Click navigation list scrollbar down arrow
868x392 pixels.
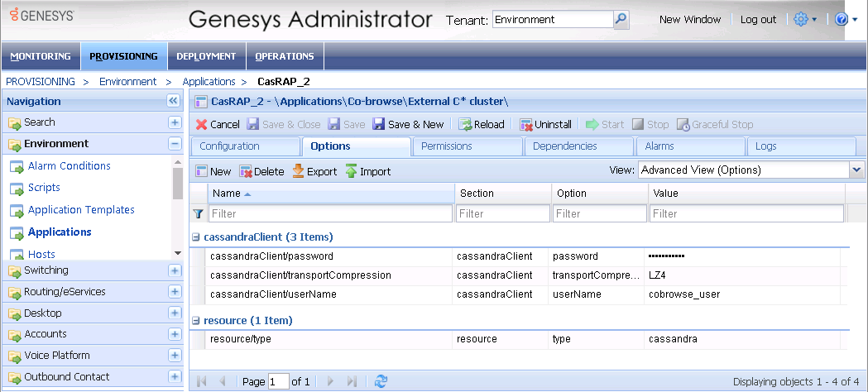(178, 254)
